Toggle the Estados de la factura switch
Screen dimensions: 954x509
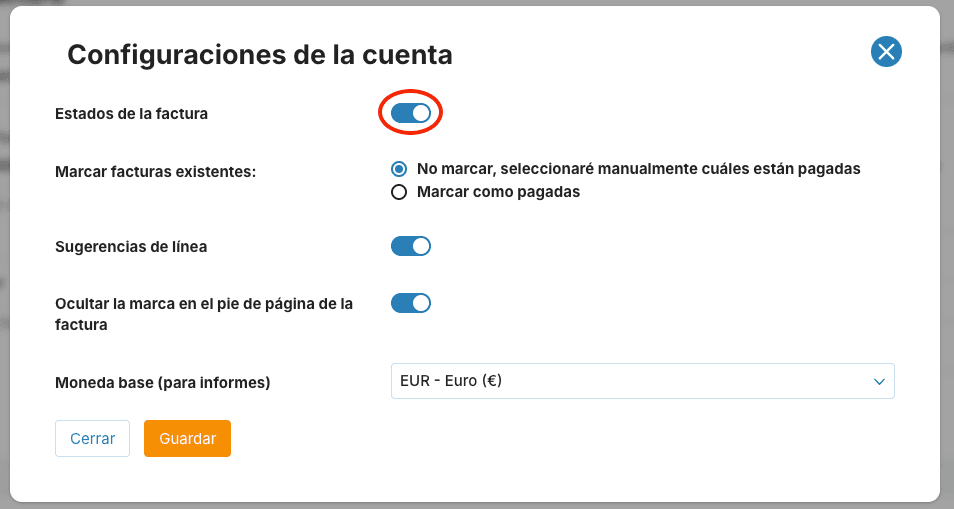pyautogui.click(x=411, y=113)
